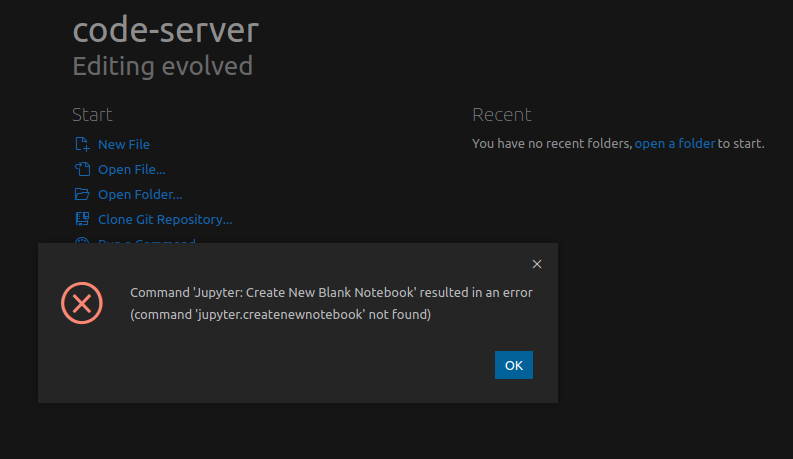
Task: Select the Open Folder... link
Action: [140, 195]
